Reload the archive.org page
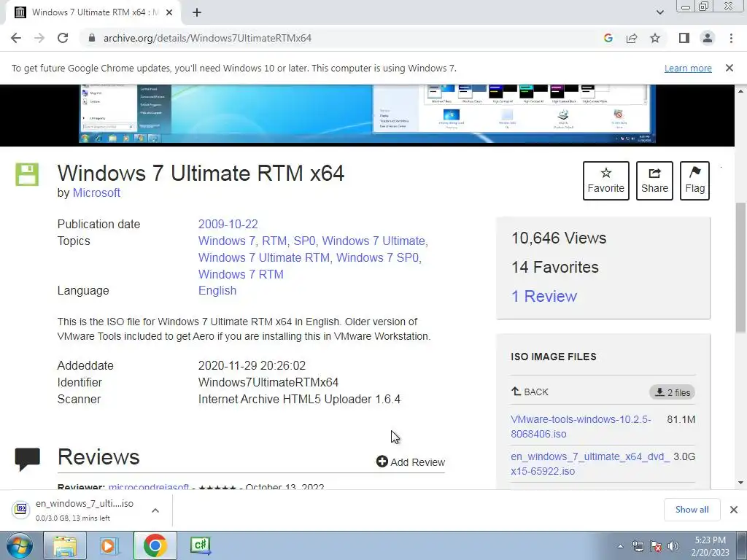Viewport: 747px width, 560px height. (63, 38)
